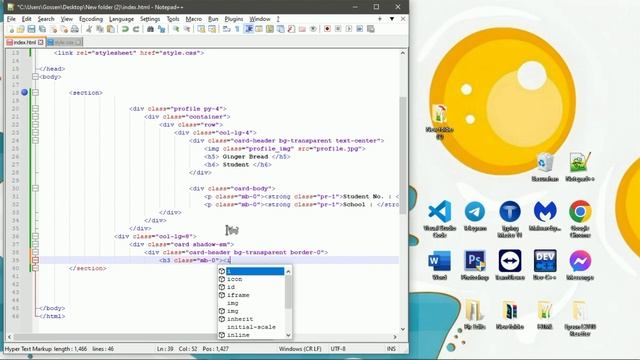Viewport: 640px width, 360px height.
Task: Save the current file from the toolbar
Action: 31,29
